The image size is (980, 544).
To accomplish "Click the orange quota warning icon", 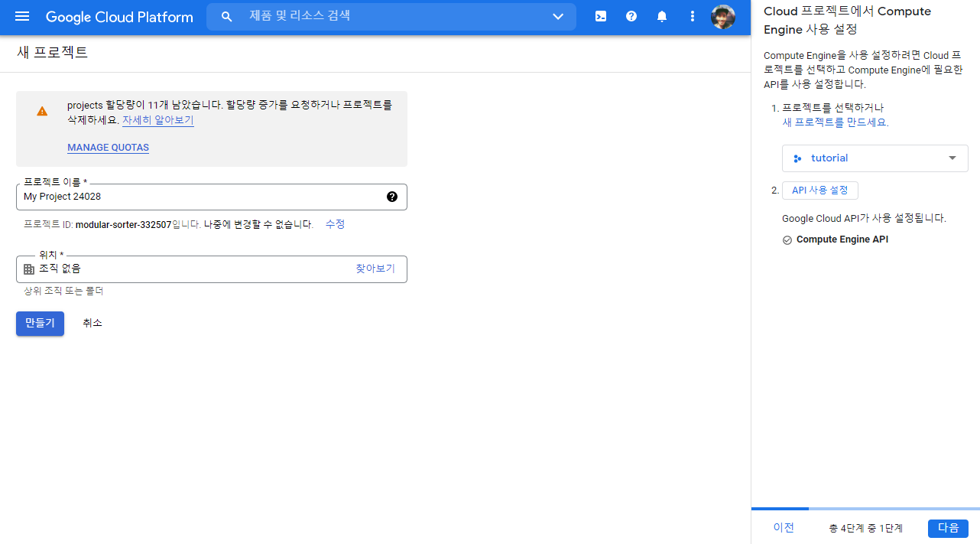I will pyautogui.click(x=42, y=111).
